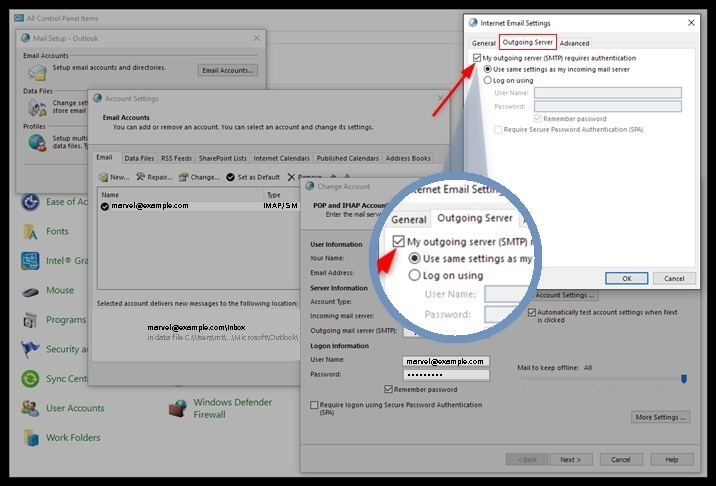
Task: Open Windows Defender Firewall icon
Action: click(x=178, y=408)
